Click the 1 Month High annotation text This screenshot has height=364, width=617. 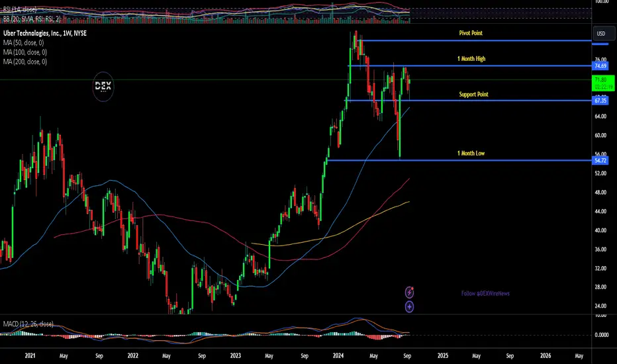coord(471,59)
